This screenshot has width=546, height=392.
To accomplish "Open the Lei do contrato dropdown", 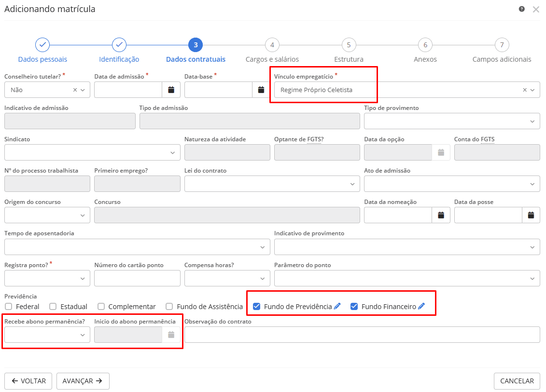I will tap(272, 184).
